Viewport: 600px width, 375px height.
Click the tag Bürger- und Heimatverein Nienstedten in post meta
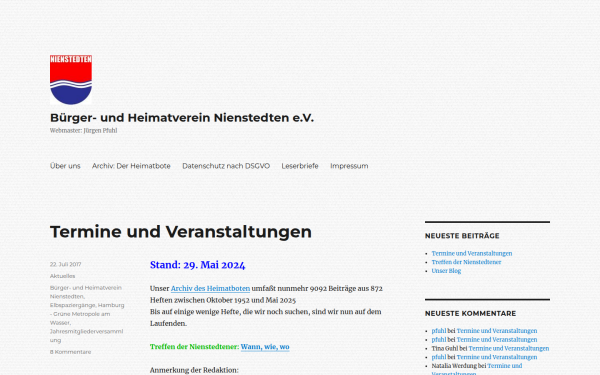tap(86, 292)
